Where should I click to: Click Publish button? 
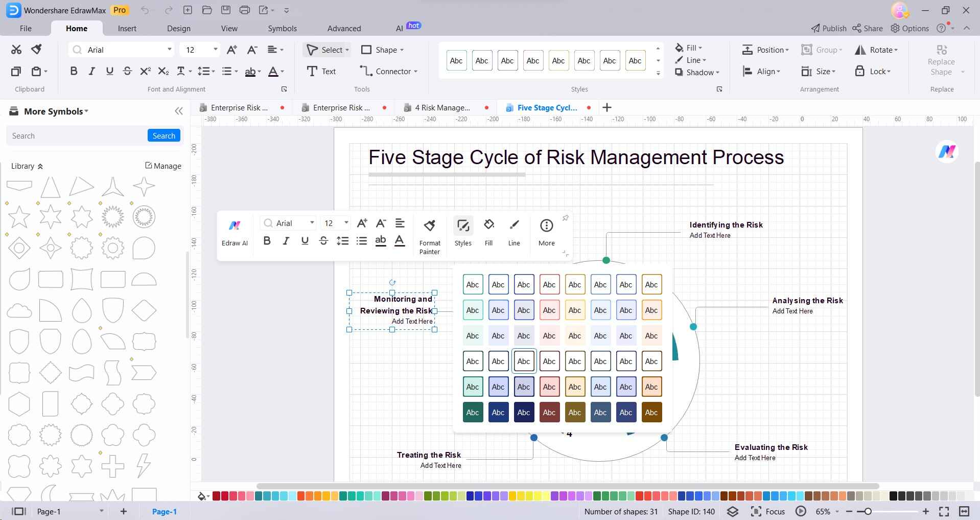[829, 29]
